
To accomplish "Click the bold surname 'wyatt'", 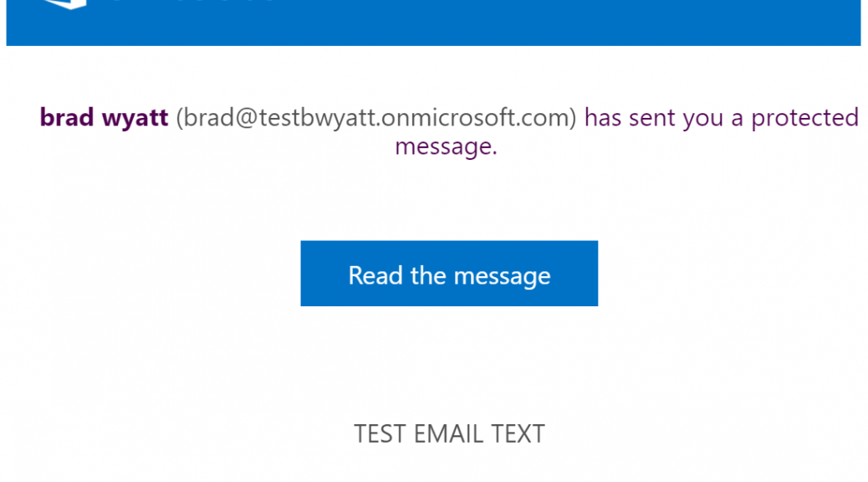I will click(135, 119).
